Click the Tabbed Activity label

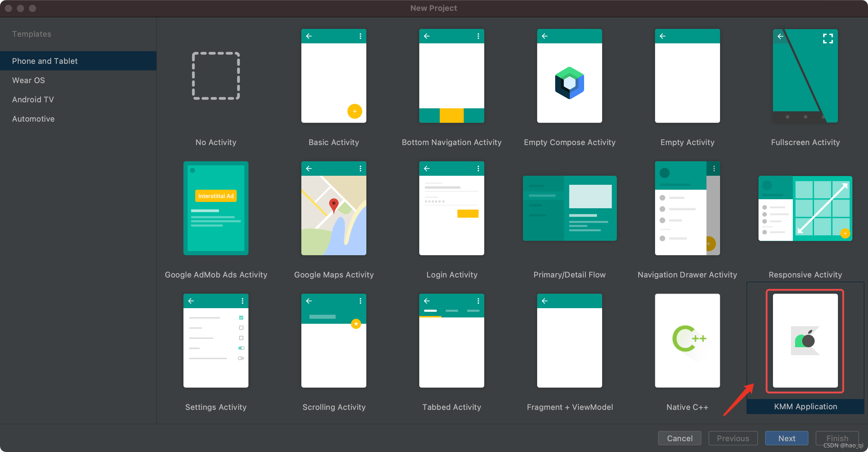[451, 407]
